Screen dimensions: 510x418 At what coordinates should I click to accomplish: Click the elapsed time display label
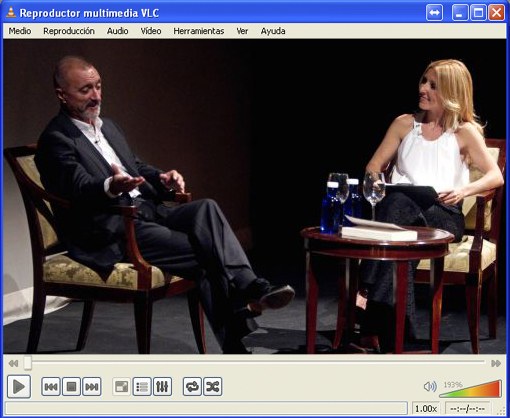(468, 408)
